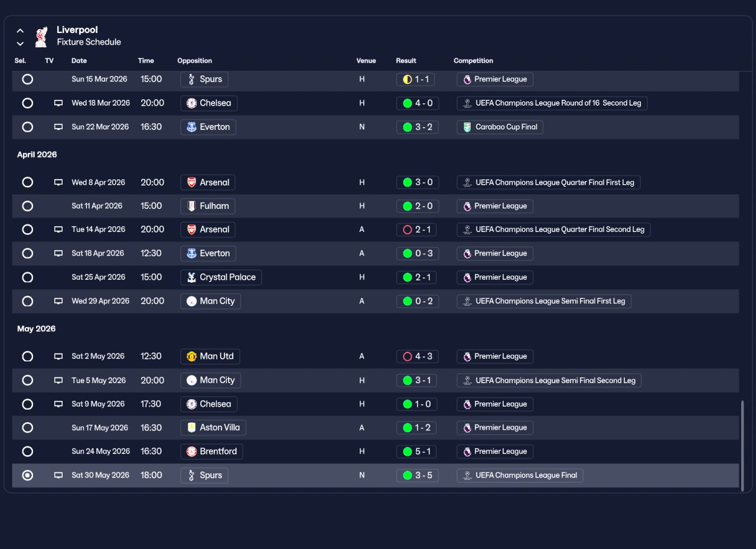Select the radio button for Brentford fixture

tap(28, 452)
